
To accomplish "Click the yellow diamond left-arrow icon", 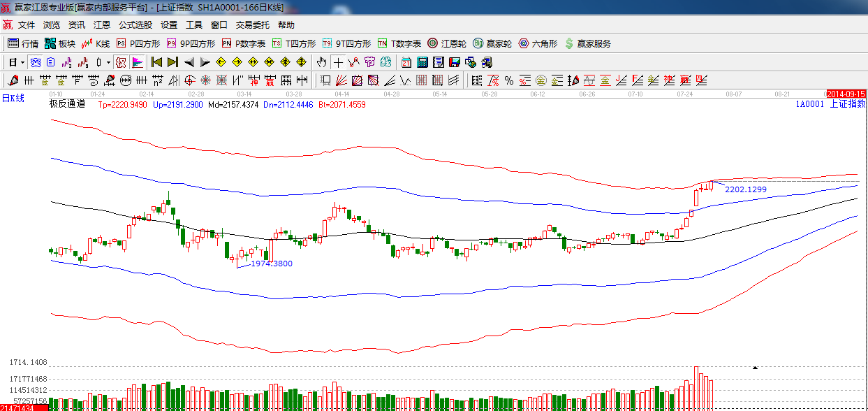I will pos(221,62).
